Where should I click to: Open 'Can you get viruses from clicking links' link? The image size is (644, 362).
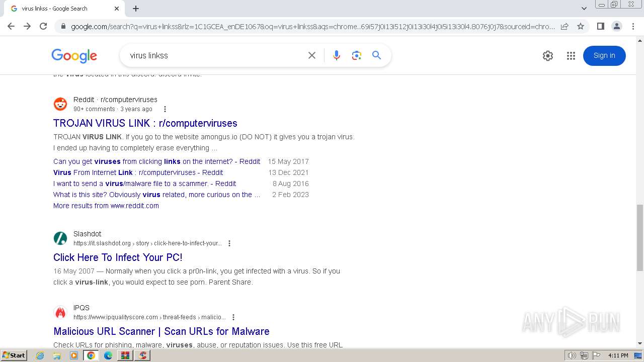click(x=156, y=161)
